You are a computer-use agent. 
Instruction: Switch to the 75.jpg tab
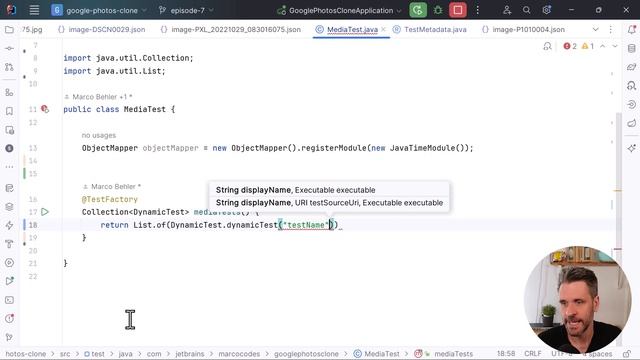(32, 29)
